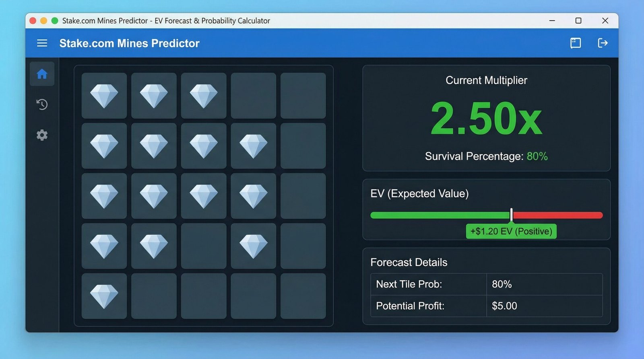Select the diamond tile in row one, column one
This screenshot has height=359, width=644.
(104, 96)
